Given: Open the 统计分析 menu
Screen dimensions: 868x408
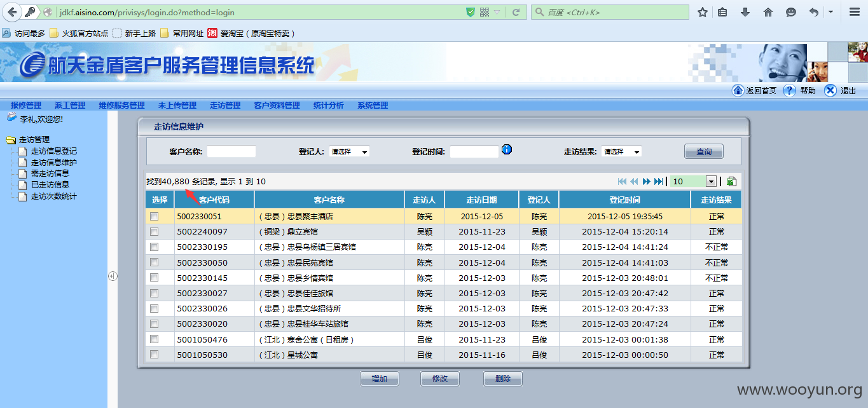Looking at the screenshot, I should click(329, 105).
